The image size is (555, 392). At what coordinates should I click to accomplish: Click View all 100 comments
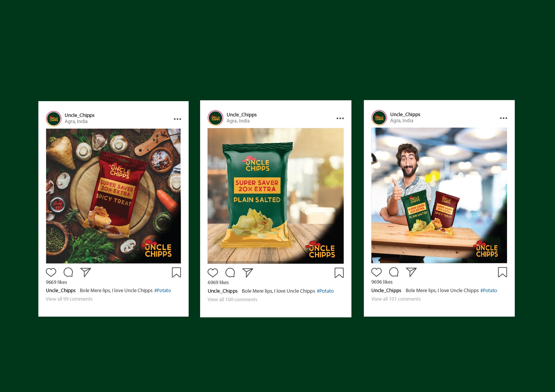(x=232, y=299)
